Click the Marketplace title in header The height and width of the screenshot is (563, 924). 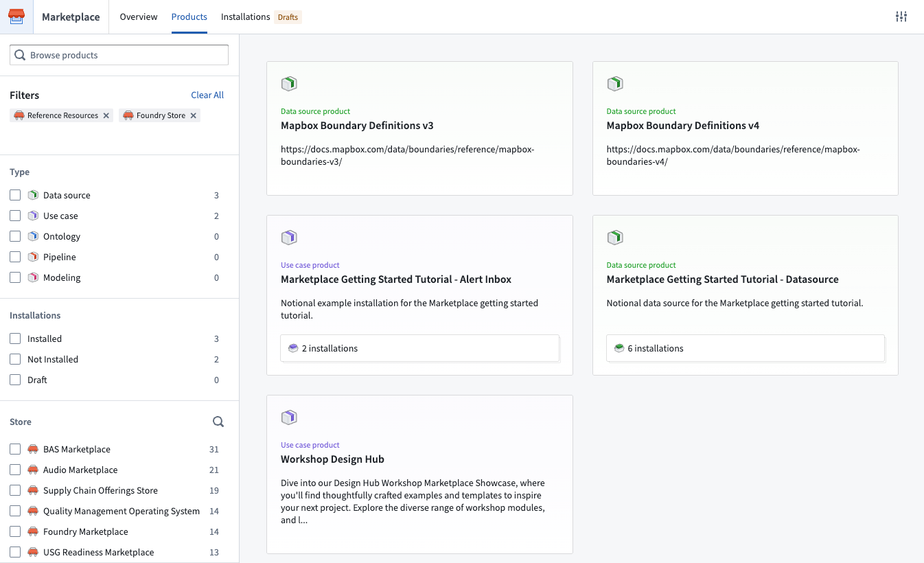coord(71,17)
